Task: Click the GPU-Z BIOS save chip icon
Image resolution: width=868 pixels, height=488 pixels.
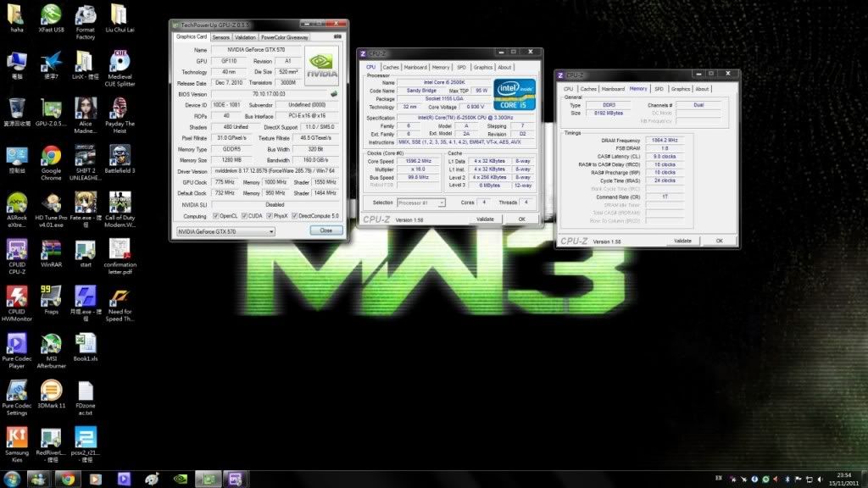Action: (x=334, y=93)
